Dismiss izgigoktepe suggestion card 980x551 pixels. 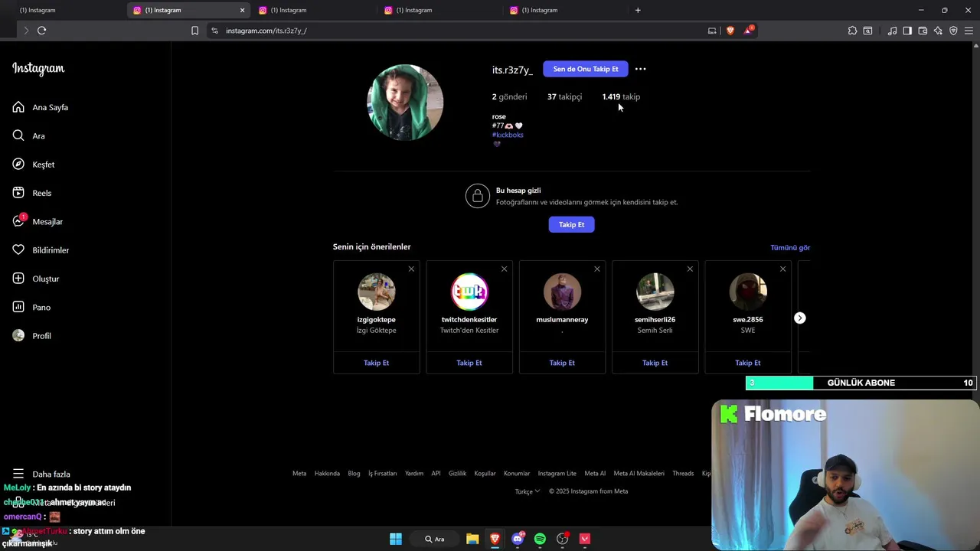pos(411,269)
